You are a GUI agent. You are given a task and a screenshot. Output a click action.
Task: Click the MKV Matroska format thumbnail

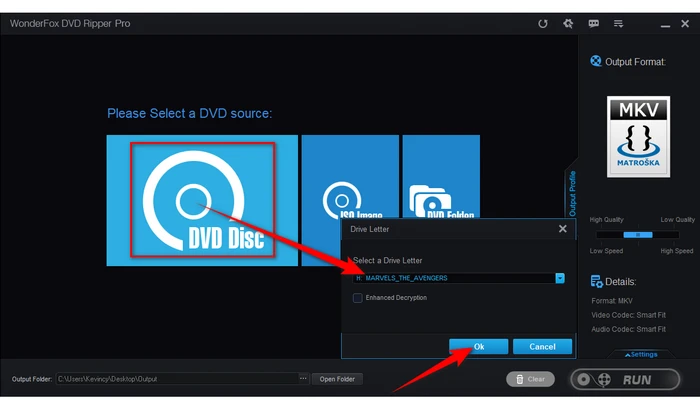(638, 137)
